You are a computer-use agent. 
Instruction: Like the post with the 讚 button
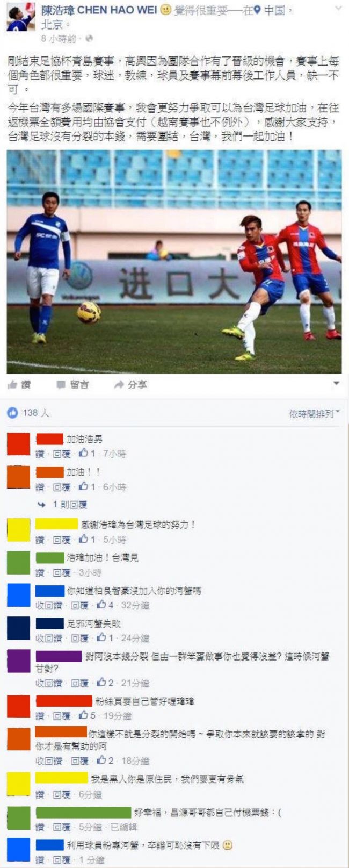pos(19,384)
